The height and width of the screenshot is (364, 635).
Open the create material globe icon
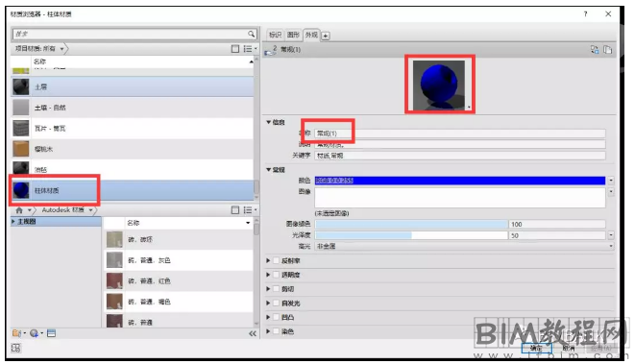click(34, 333)
